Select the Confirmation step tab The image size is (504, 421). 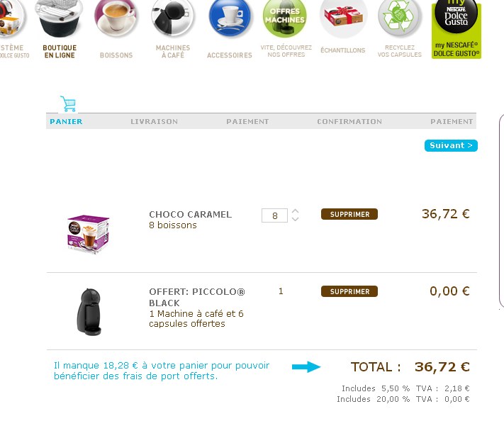click(x=349, y=121)
